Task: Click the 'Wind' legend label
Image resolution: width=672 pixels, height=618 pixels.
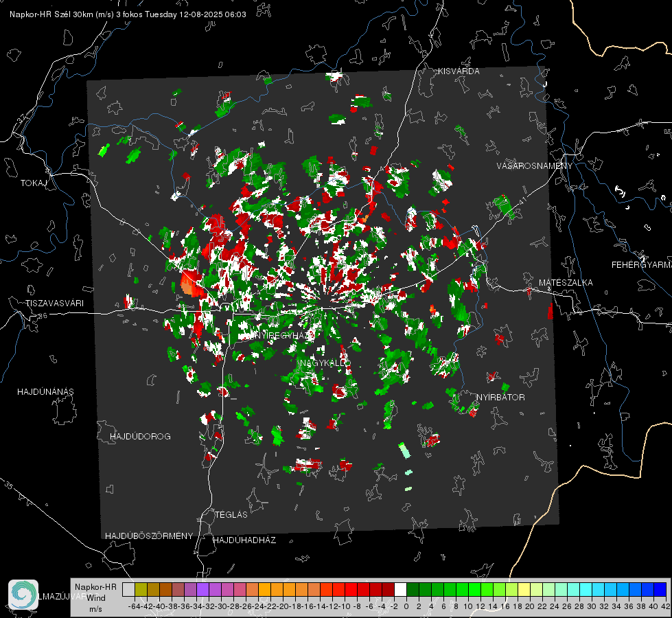Action: point(96,597)
